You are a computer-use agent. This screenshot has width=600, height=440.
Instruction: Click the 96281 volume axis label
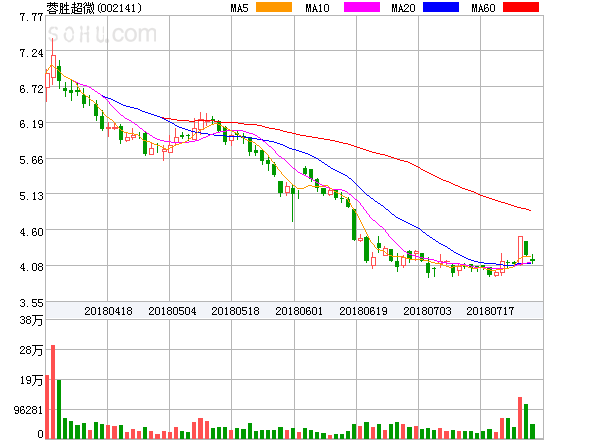click(28, 410)
